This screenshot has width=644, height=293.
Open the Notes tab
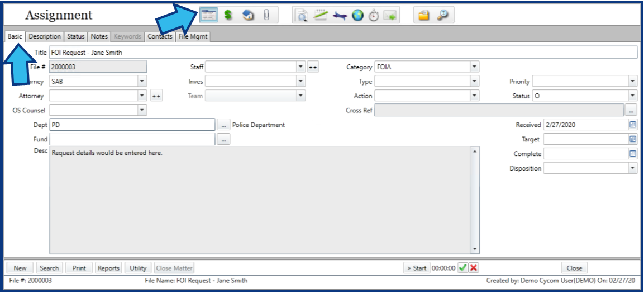click(99, 36)
